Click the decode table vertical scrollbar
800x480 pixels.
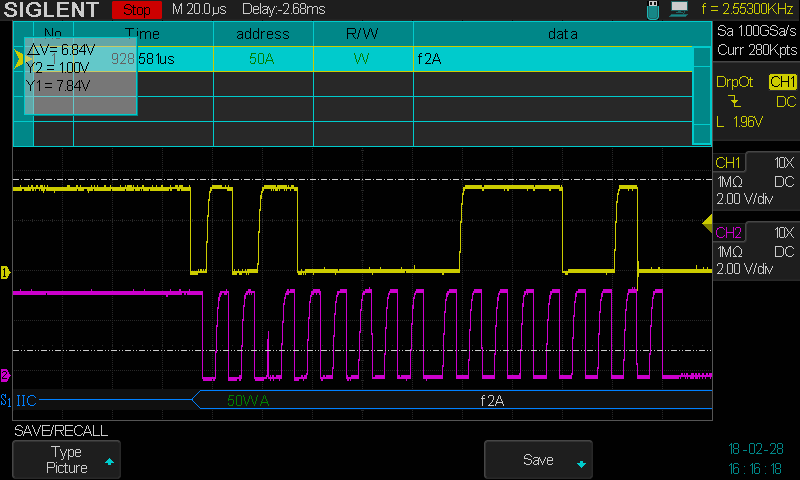point(702,95)
